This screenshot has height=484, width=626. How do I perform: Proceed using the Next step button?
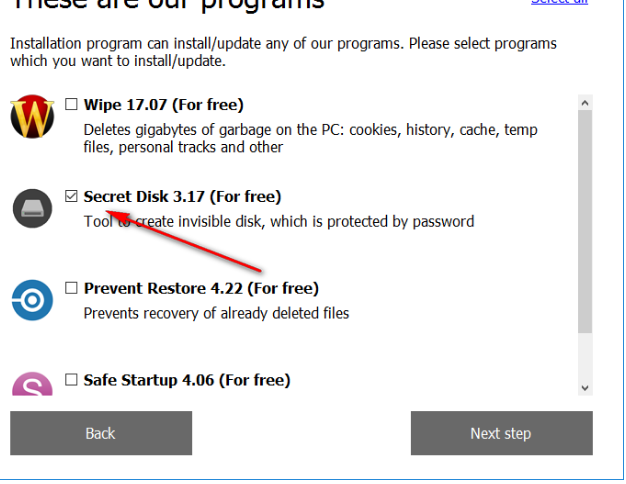pyautogui.click(x=501, y=433)
